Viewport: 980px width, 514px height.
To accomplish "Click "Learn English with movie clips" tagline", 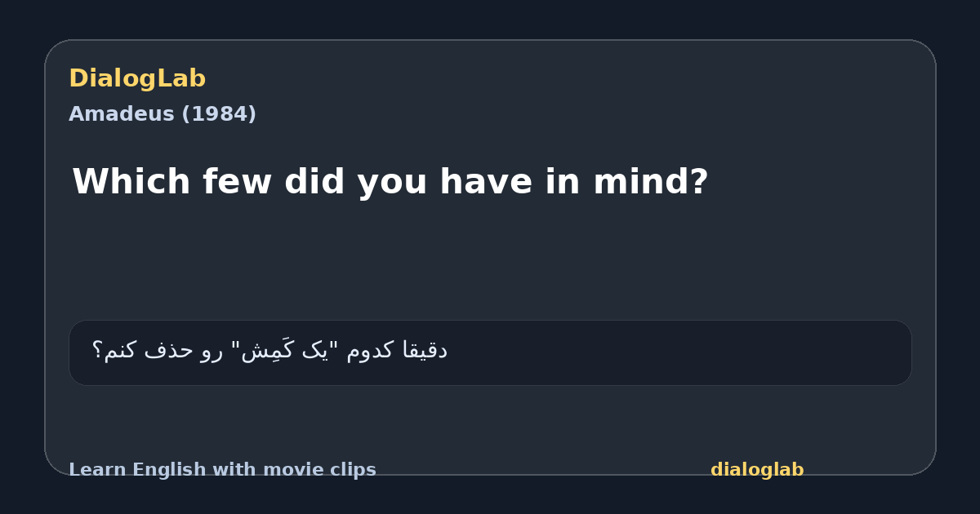I will (222, 470).
